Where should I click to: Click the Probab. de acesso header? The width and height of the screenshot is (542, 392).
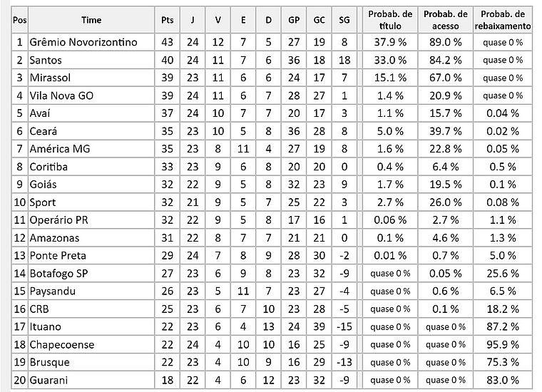pyautogui.click(x=446, y=20)
